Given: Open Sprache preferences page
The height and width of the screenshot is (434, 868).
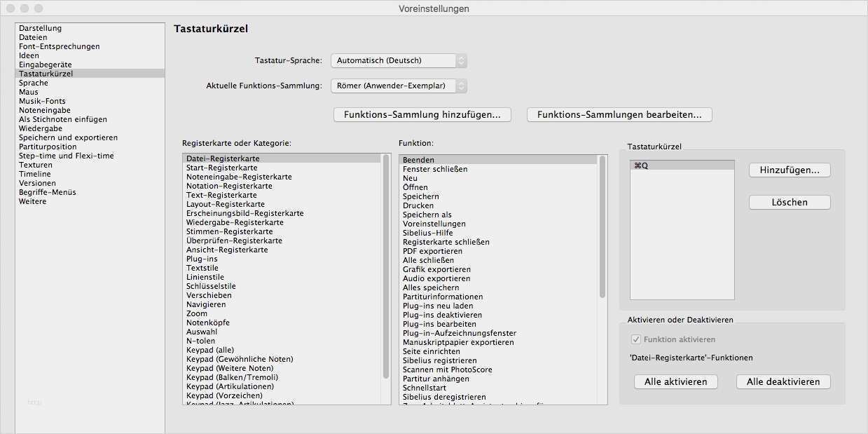Looking at the screenshot, I should [90, 83].
